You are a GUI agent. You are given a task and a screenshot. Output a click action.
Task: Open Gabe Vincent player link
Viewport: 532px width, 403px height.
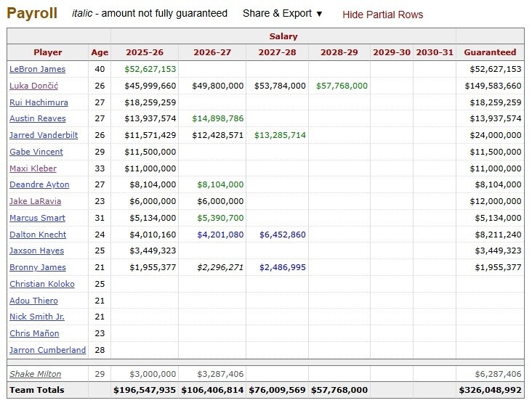coord(36,152)
